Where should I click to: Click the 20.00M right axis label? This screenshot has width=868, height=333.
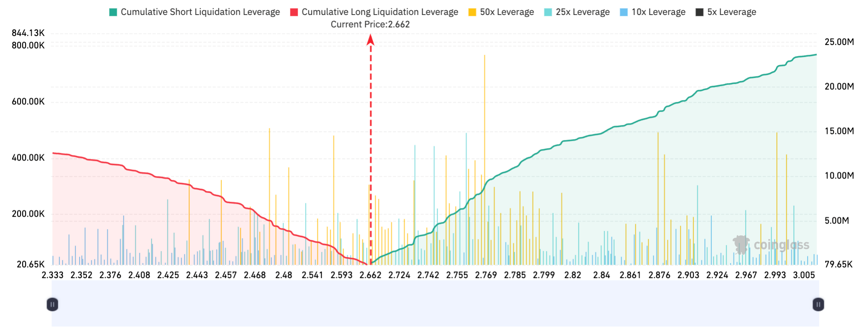pos(839,86)
